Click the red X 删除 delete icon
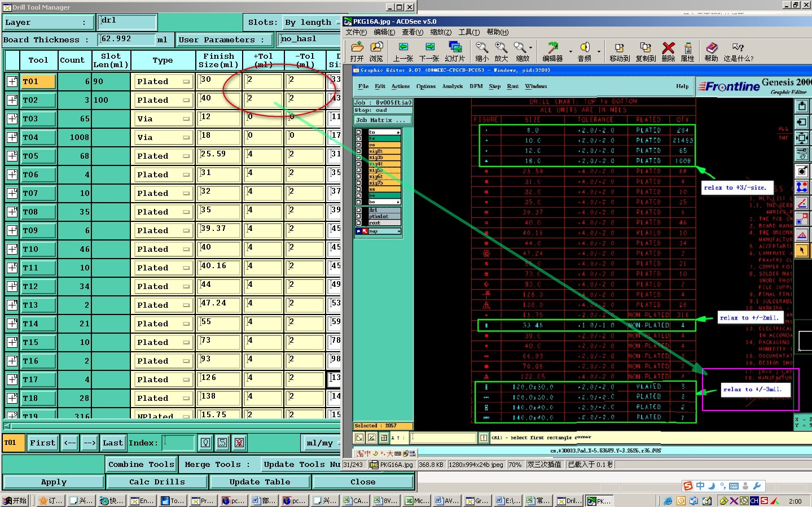The height and width of the screenshot is (507, 812). click(668, 48)
